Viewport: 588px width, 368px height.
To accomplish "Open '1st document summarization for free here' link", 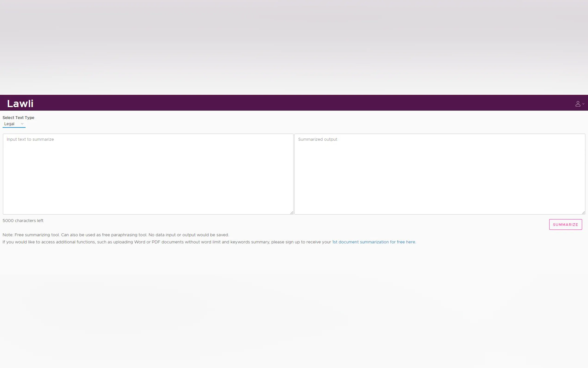I will pyautogui.click(x=374, y=242).
